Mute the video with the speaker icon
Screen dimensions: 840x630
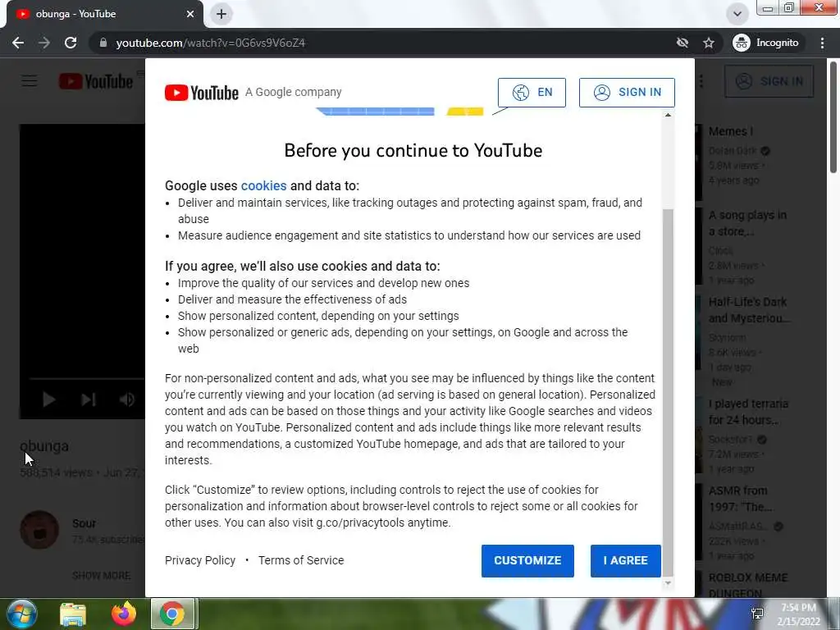(x=127, y=399)
